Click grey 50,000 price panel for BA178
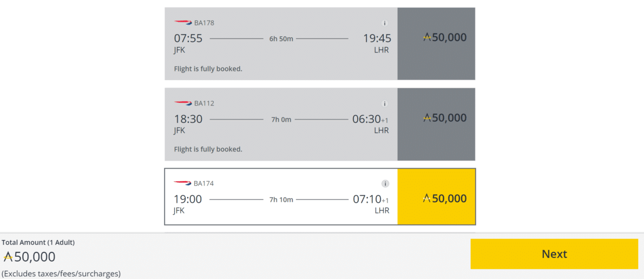This screenshot has width=644, height=279. click(436, 43)
